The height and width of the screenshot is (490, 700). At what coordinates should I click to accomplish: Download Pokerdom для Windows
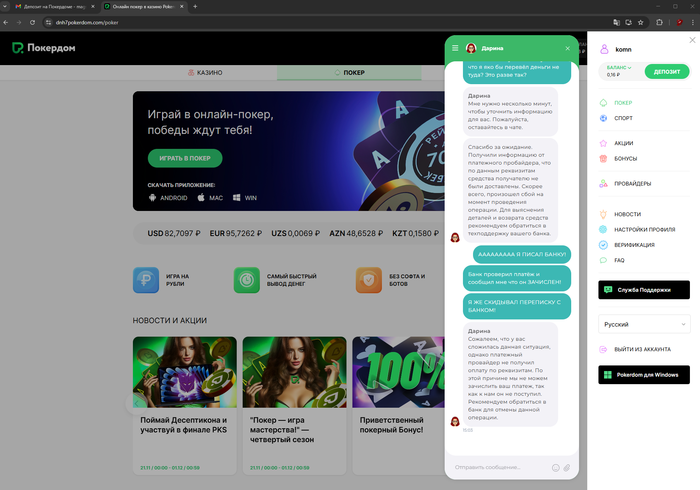pos(644,375)
